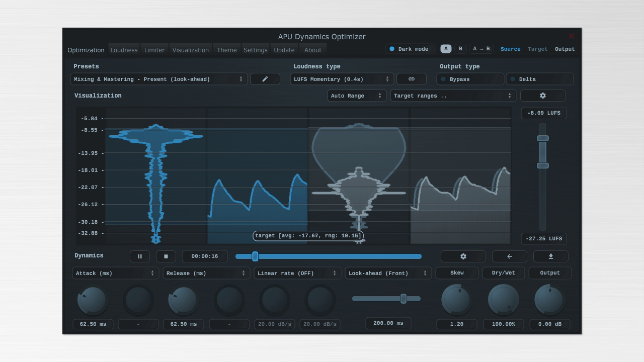Click Dry/Wet 100.00% value field
Screen dimensions: 644x362
pos(503,324)
